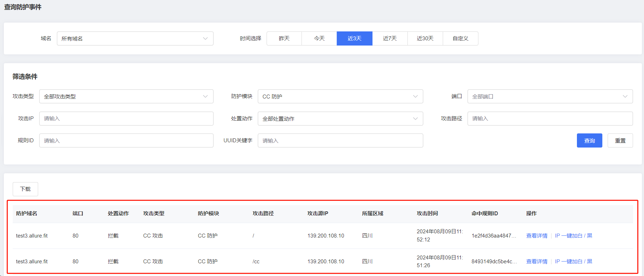644x276 pixels.
Task: Focus the 规则ID input field
Action: click(126, 140)
